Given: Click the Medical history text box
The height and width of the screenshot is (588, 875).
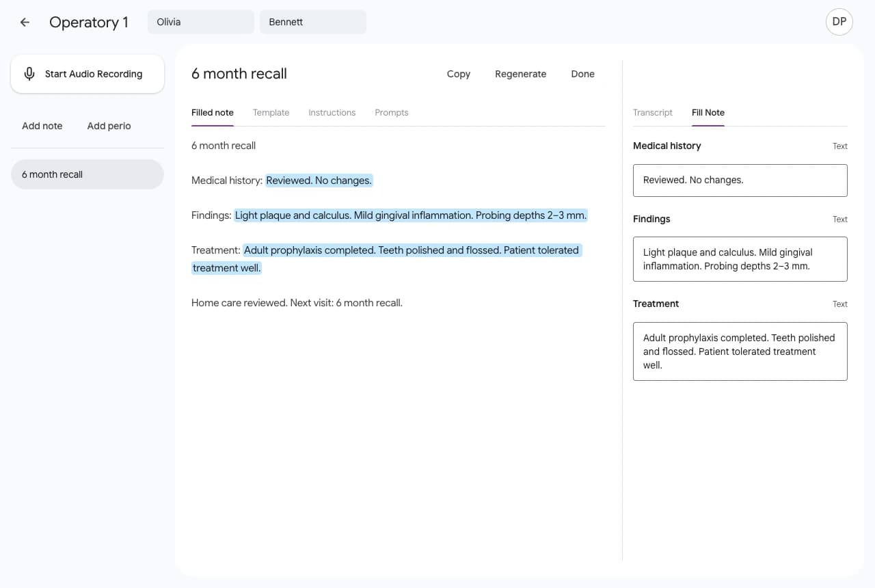Looking at the screenshot, I should [740, 181].
